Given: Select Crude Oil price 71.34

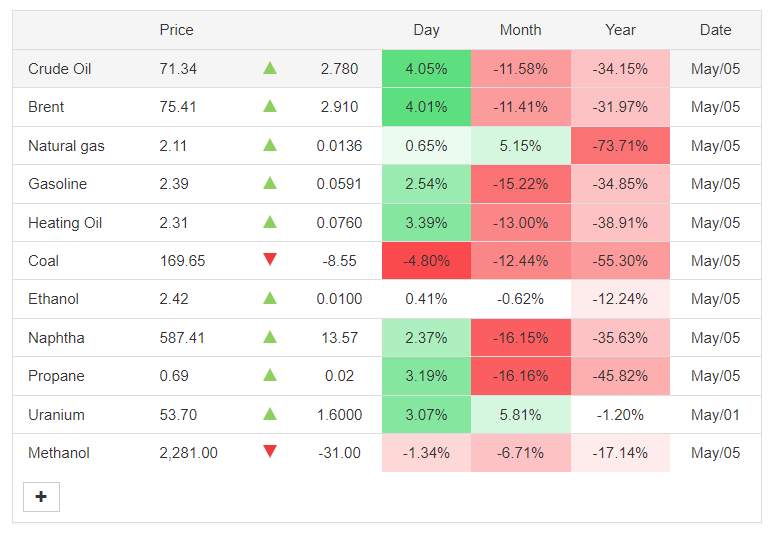Looking at the screenshot, I should 178,69.
